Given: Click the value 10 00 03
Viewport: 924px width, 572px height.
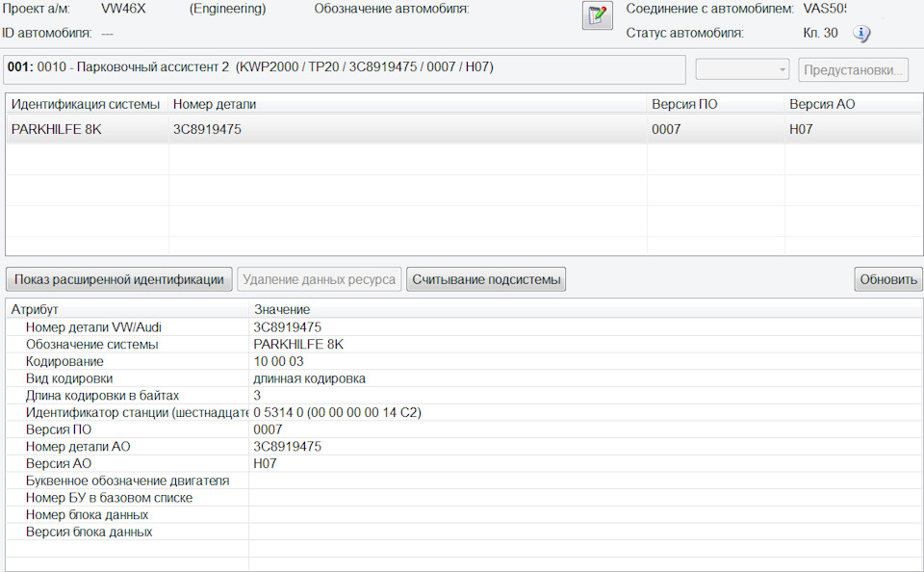Looking at the screenshot, I should (x=279, y=361).
